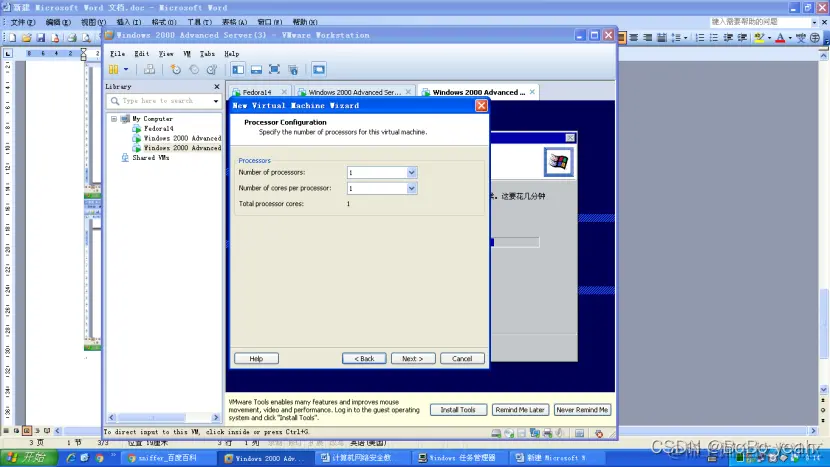Open the snapshot manager toolbar icon

212,69
